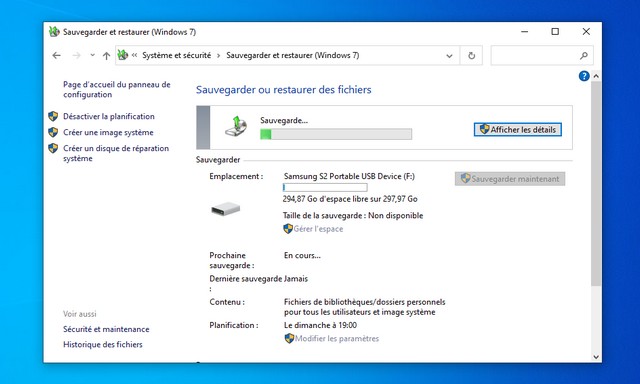Click shield icon beside Modifier les paramètres
This screenshot has width=640, height=384.
point(289,338)
